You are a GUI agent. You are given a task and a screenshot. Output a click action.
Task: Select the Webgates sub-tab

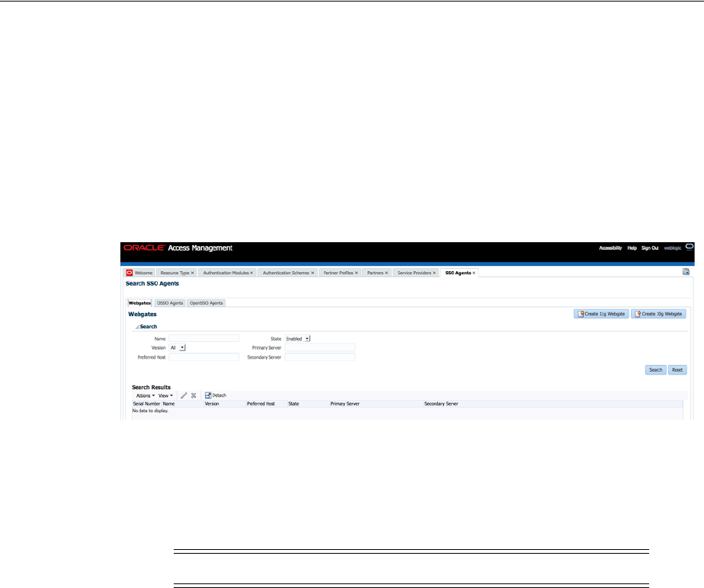[139, 303]
